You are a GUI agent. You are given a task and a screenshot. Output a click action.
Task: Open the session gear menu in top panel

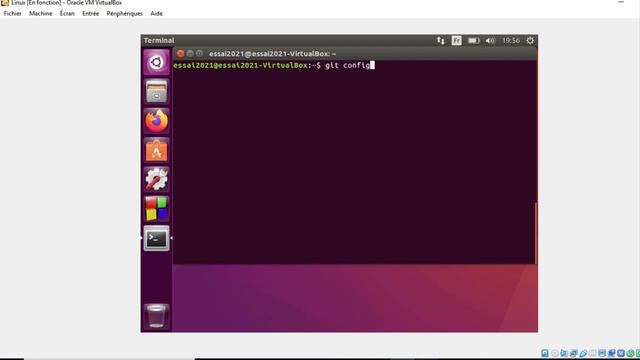tap(530, 40)
